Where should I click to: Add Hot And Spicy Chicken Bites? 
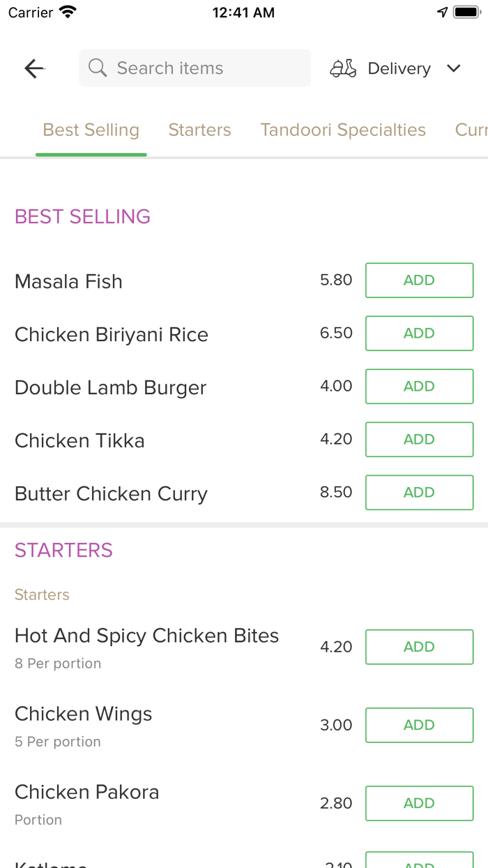[419, 647]
